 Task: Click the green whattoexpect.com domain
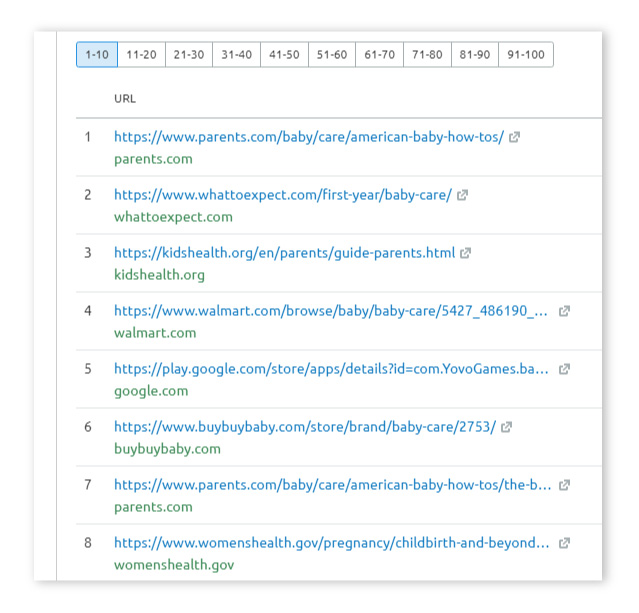[173, 217]
